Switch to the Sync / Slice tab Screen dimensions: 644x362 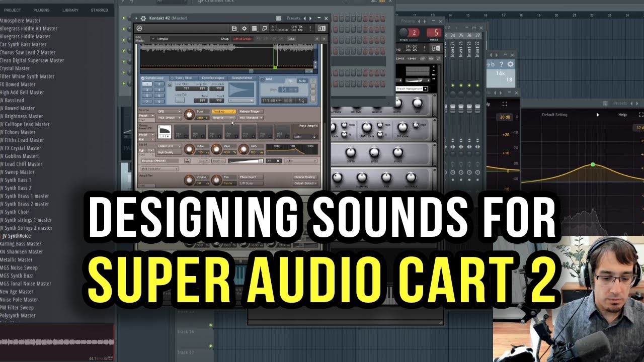pyautogui.click(x=184, y=78)
